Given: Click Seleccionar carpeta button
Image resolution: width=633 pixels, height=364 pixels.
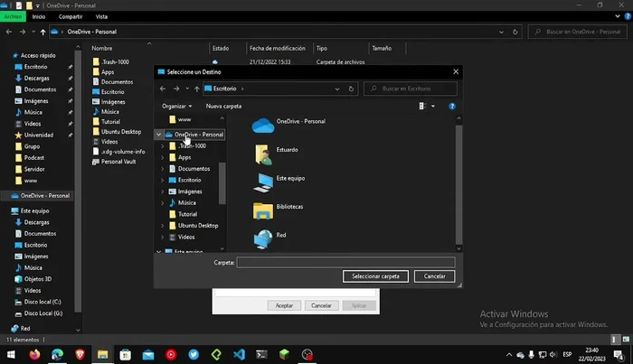Looking at the screenshot, I should coord(375,276).
